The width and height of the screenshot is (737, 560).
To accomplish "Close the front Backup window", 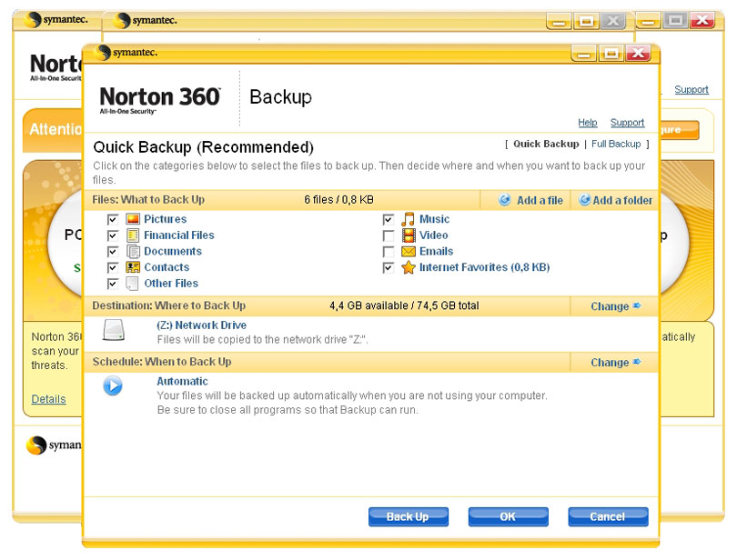I will pyautogui.click(x=639, y=53).
